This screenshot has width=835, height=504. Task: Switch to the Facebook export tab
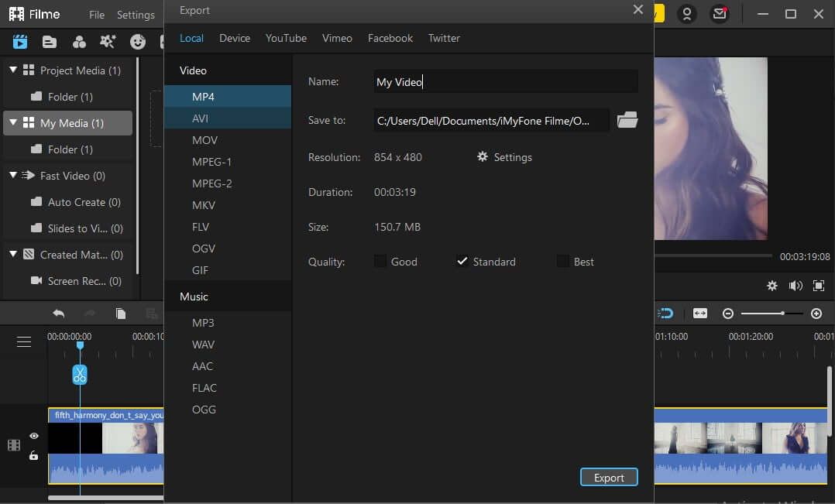pyautogui.click(x=390, y=38)
